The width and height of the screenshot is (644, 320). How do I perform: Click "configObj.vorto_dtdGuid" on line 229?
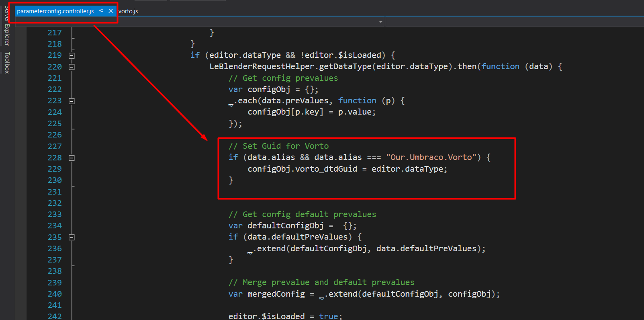tap(302, 169)
